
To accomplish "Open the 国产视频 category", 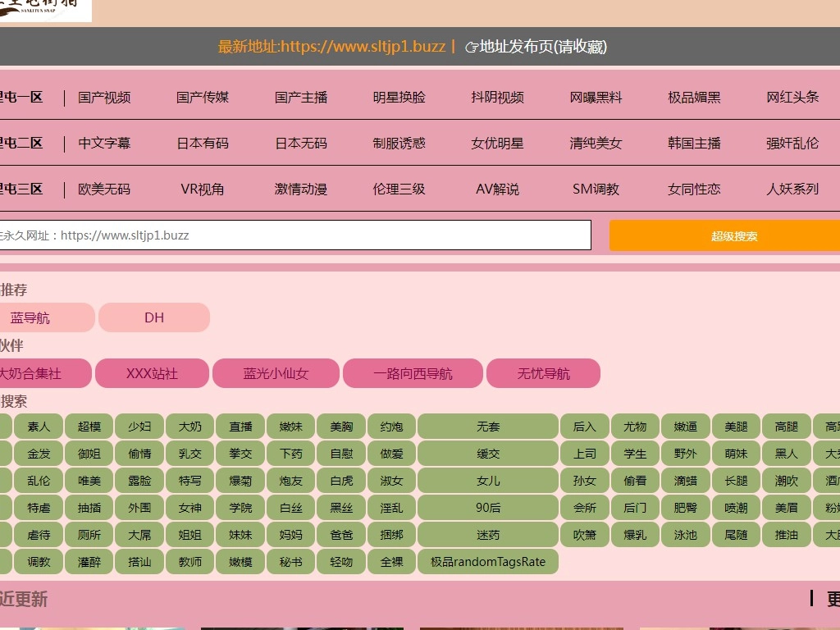I will [104, 98].
